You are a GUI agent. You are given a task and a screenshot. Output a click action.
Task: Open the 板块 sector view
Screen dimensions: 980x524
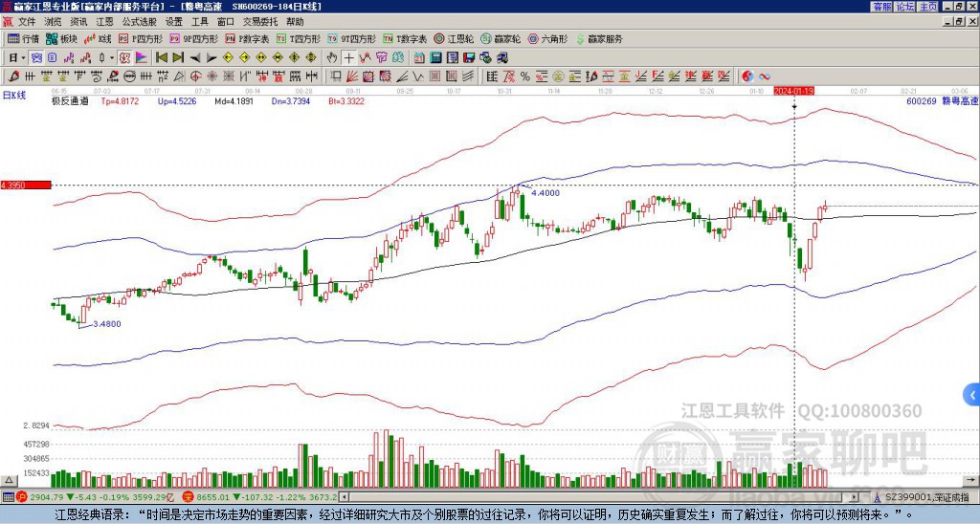point(61,38)
